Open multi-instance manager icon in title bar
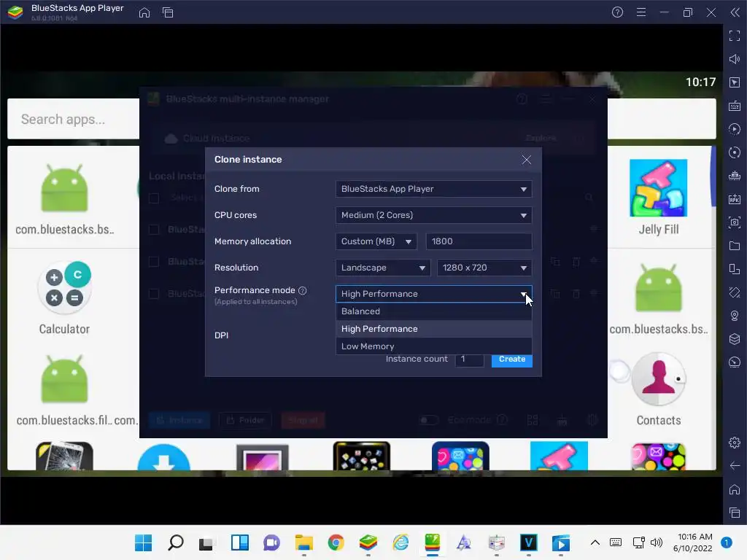The height and width of the screenshot is (560, 747). (168, 12)
